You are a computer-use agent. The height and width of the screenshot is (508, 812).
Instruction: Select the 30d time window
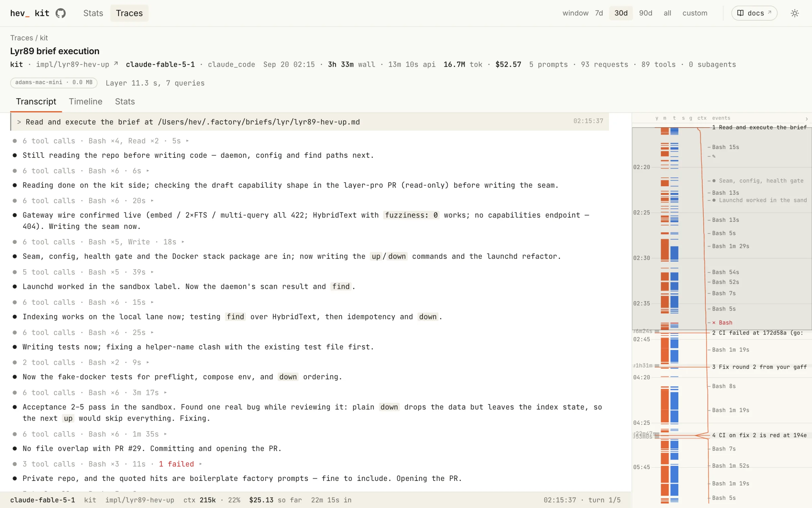pos(621,13)
